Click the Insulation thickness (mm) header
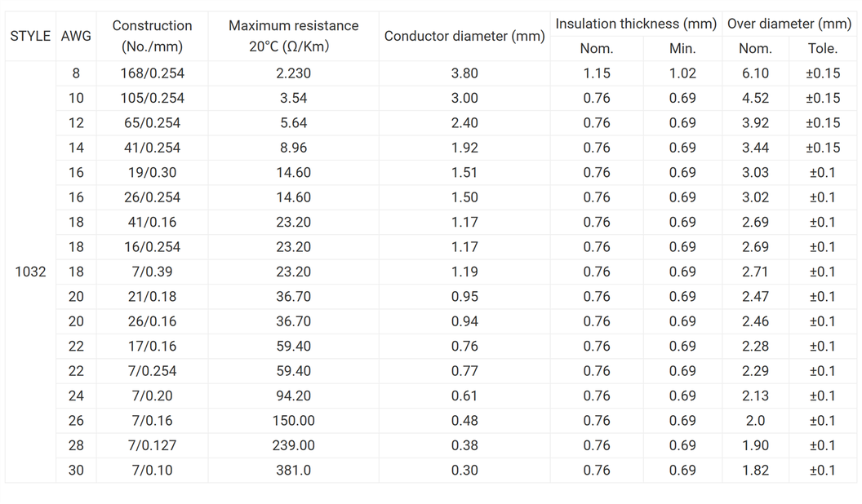862x504 pixels. (636, 24)
